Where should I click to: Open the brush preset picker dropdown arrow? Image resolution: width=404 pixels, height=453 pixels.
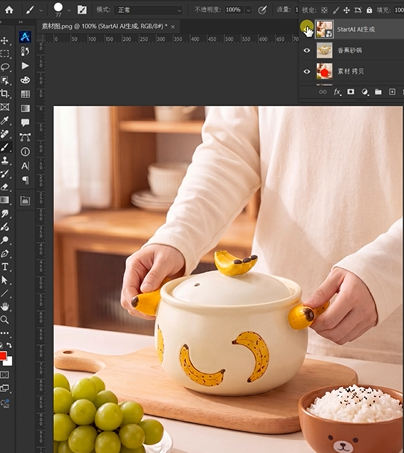pos(69,10)
